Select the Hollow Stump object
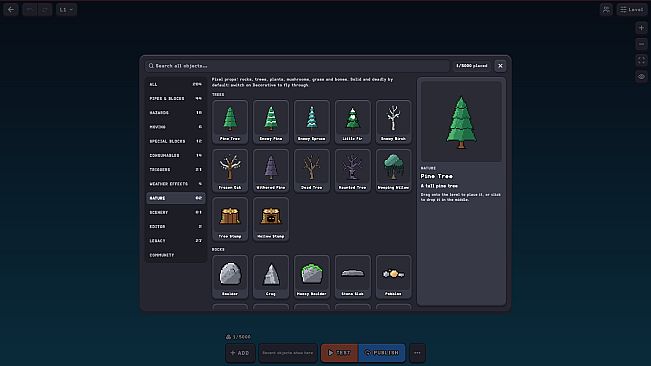Screen dimensions: 651x366 point(271,219)
